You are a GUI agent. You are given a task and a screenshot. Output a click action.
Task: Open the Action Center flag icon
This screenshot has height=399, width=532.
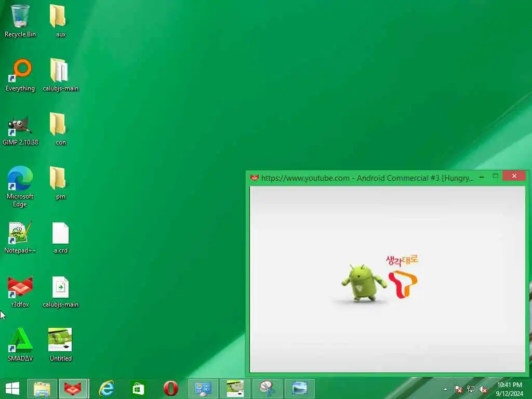pyautogui.click(x=458, y=389)
